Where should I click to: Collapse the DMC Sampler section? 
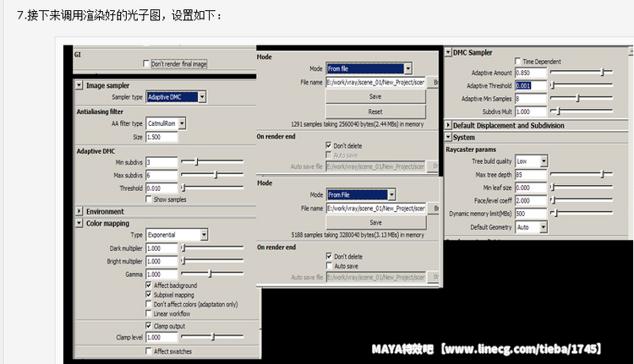point(448,52)
